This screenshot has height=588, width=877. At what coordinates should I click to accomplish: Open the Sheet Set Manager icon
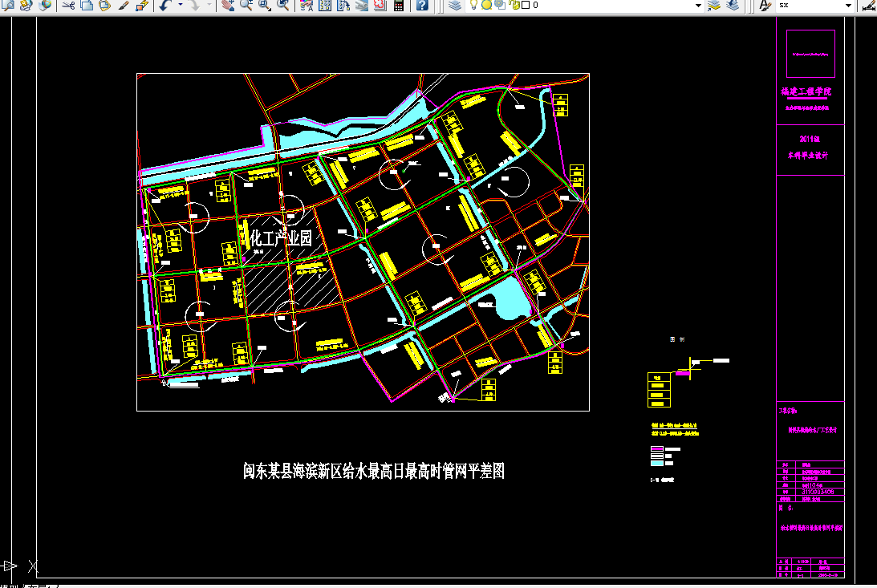pyautogui.click(x=362, y=5)
